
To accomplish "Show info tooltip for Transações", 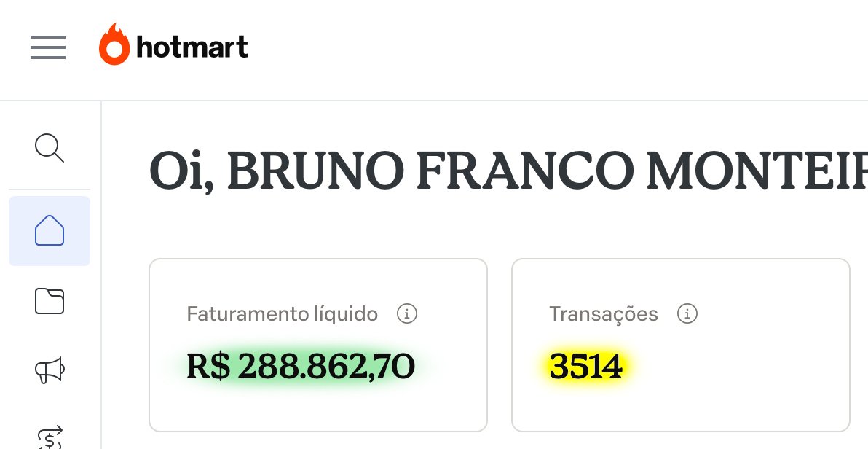I will tap(687, 314).
